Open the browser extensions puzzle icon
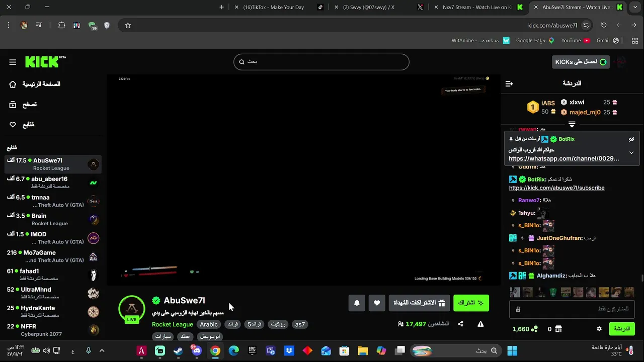Screen dimensions: 644x362 point(61,25)
